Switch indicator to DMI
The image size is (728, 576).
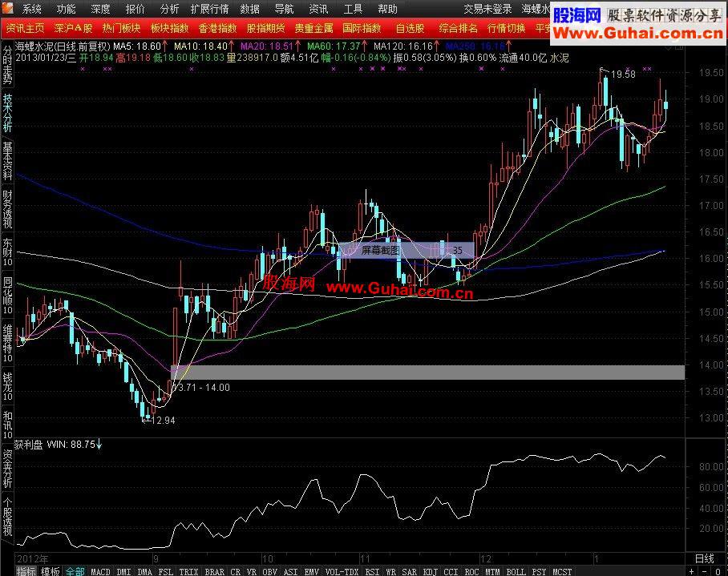click(124, 572)
